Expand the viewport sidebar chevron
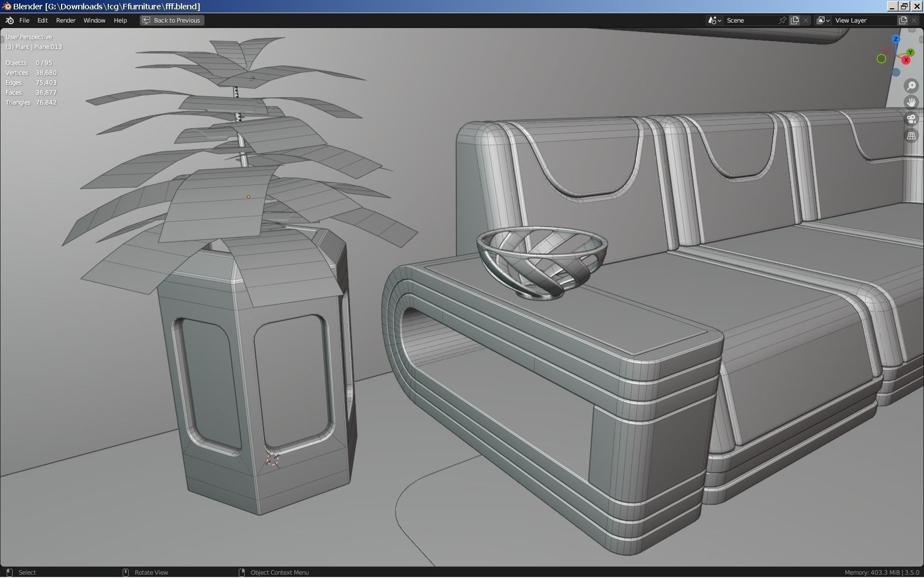The width and height of the screenshot is (924, 578). tap(921, 39)
